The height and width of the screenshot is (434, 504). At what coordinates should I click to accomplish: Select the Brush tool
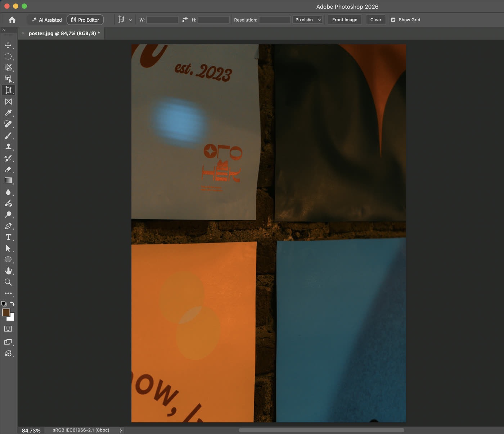click(x=8, y=136)
